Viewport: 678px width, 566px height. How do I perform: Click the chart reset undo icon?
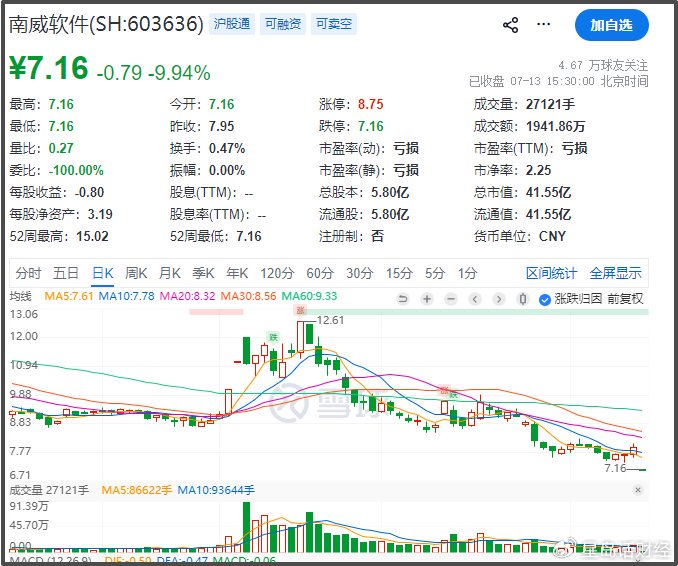pyautogui.click(x=403, y=299)
